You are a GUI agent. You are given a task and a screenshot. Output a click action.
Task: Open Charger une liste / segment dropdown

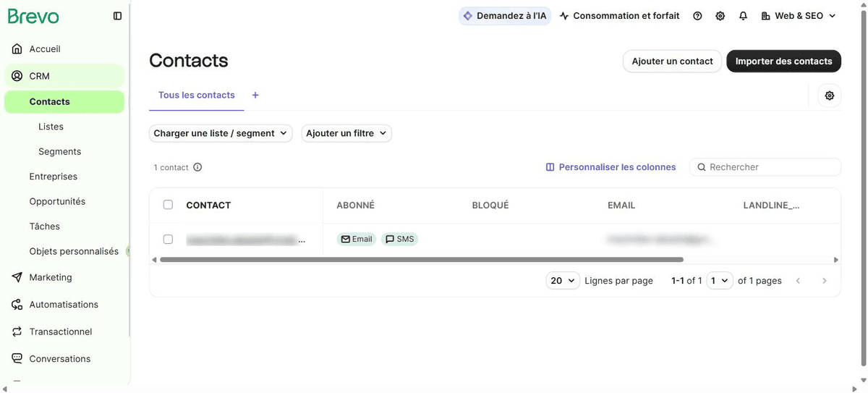221,133
